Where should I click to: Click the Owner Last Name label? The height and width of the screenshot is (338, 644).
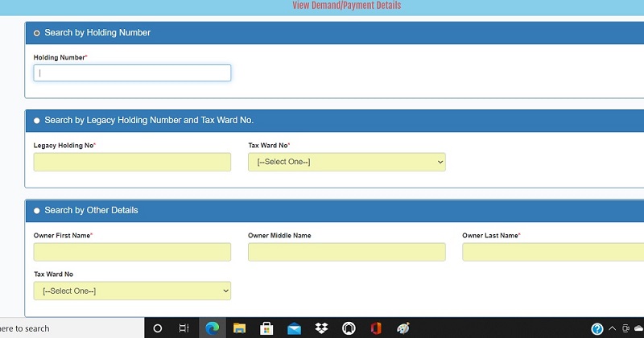[x=490, y=235]
